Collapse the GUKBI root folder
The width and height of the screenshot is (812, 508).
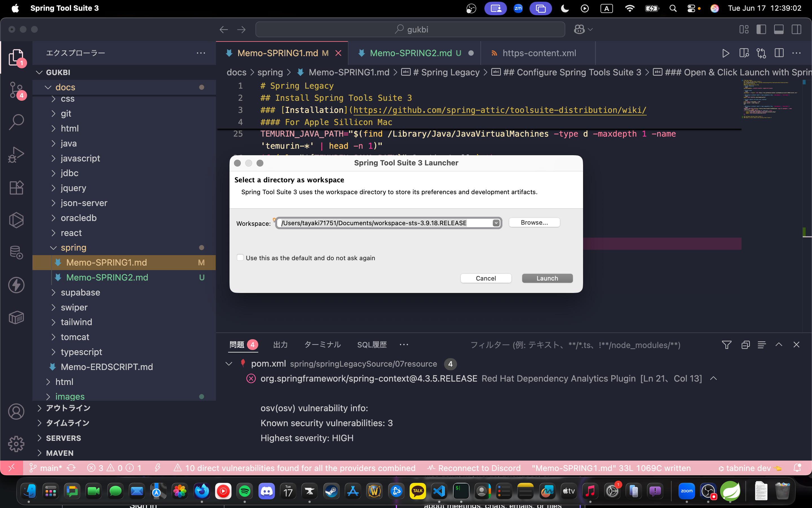point(39,72)
